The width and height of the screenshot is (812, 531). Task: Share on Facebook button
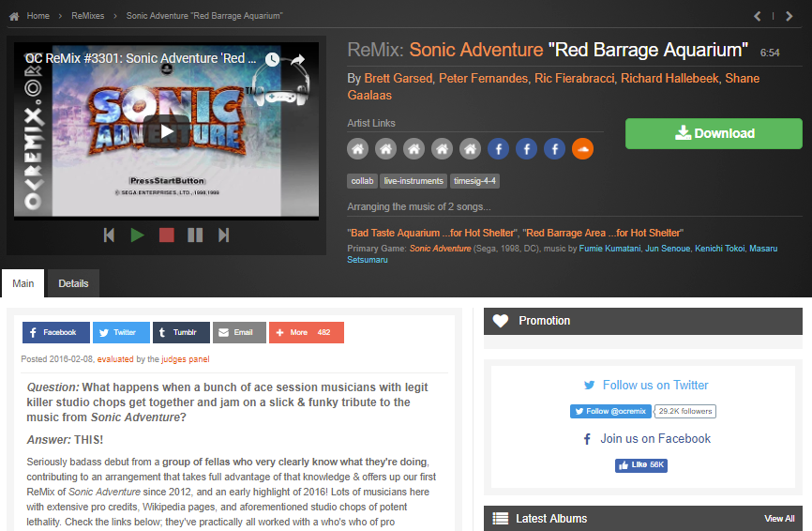point(56,333)
